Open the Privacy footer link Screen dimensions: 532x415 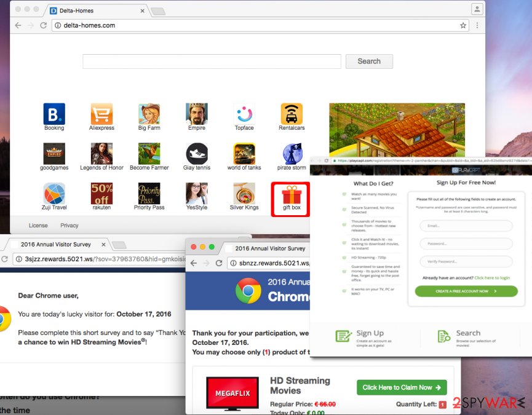tap(69, 226)
